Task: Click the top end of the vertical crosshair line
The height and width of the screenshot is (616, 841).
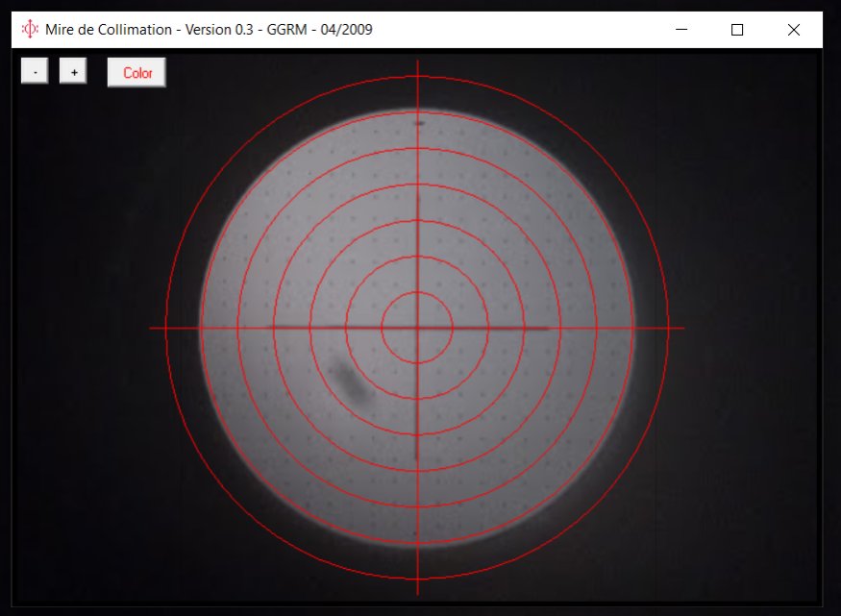Action: (x=417, y=62)
